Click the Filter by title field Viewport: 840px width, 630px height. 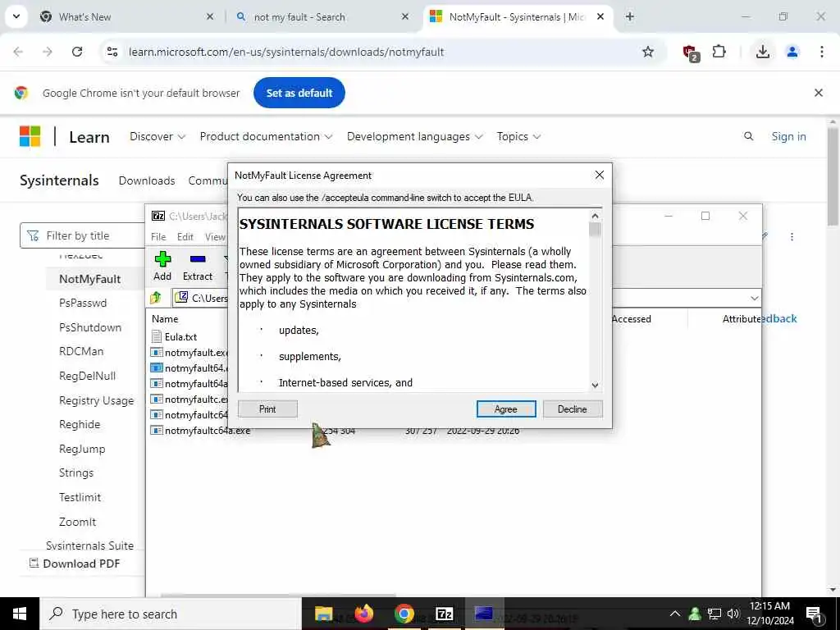pos(83,235)
